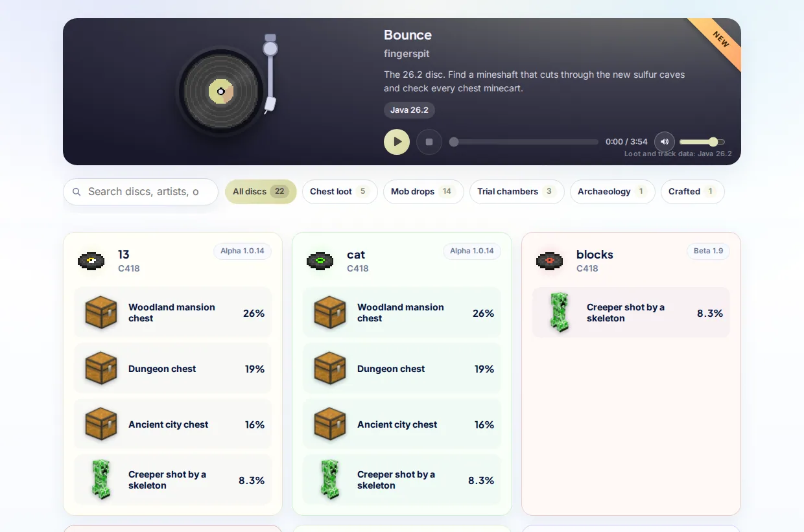Viewport: 804px width, 532px height.
Task: Click the creeper icon in cat card
Action: tap(330, 480)
